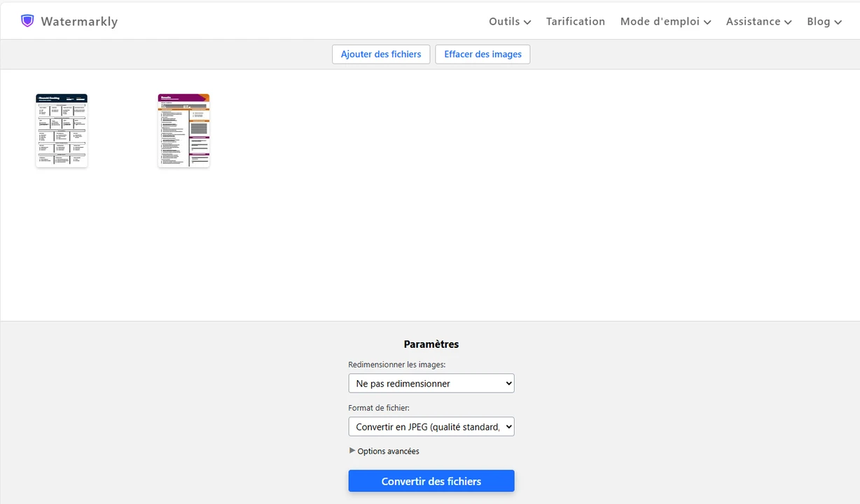The height and width of the screenshot is (504, 860).
Task: Select the purple-orange header document thumbnail
Action: click(183, 130)
